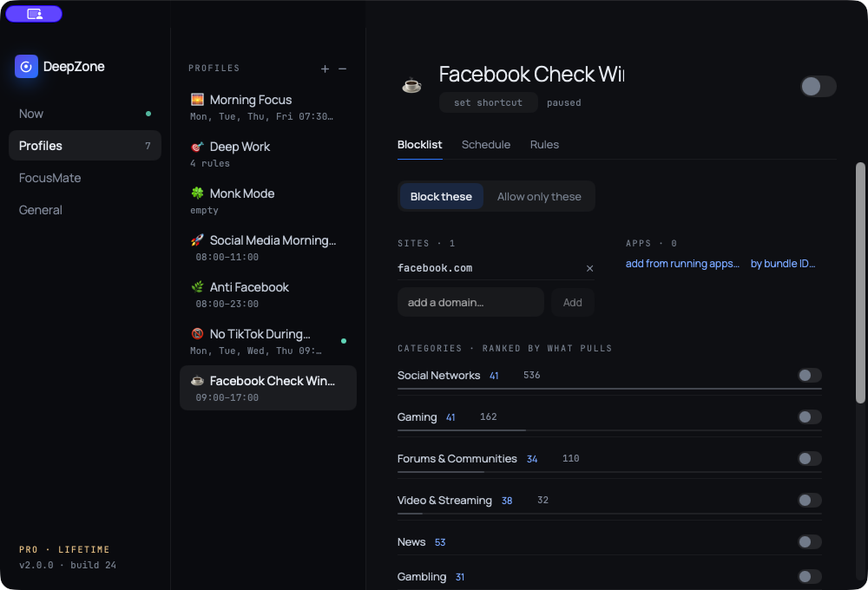The height and width of the screenshot is (590, 868).
Task: Click the Monk Mode clover icon
Action: pyautogui.click(x=197, y=193)
